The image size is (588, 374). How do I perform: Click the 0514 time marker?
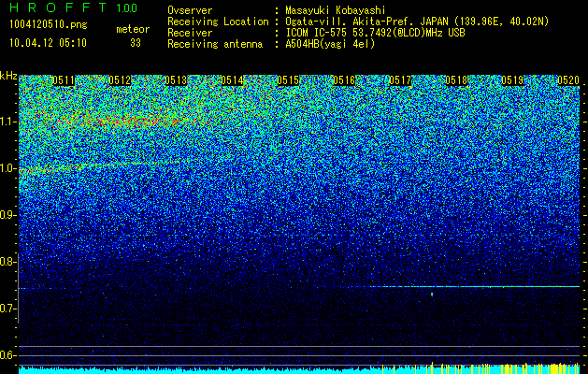[232, 80]
